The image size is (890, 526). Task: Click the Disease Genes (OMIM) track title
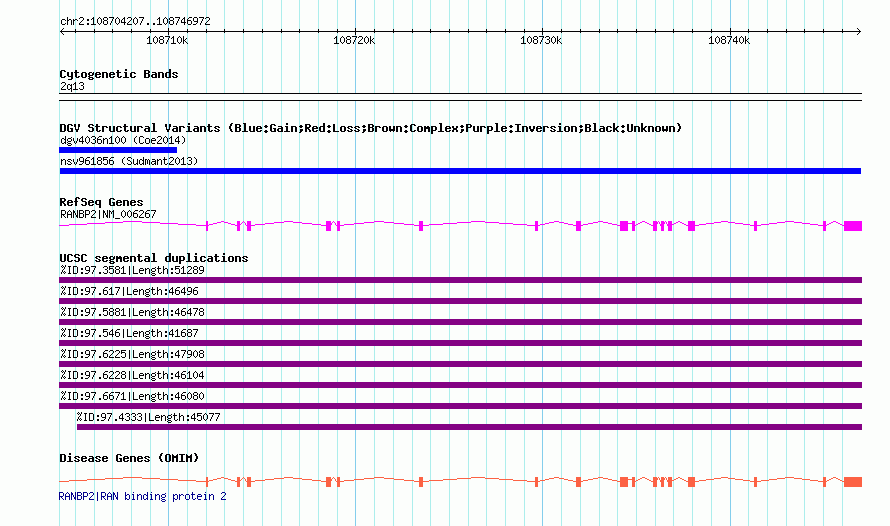tap(129, 458)
